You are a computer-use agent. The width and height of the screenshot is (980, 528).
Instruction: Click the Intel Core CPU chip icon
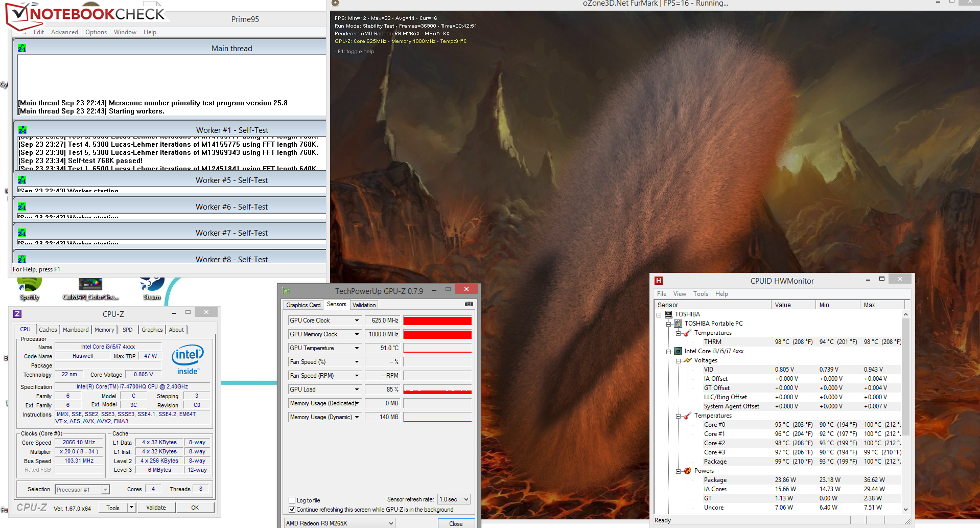pos(678,351)
